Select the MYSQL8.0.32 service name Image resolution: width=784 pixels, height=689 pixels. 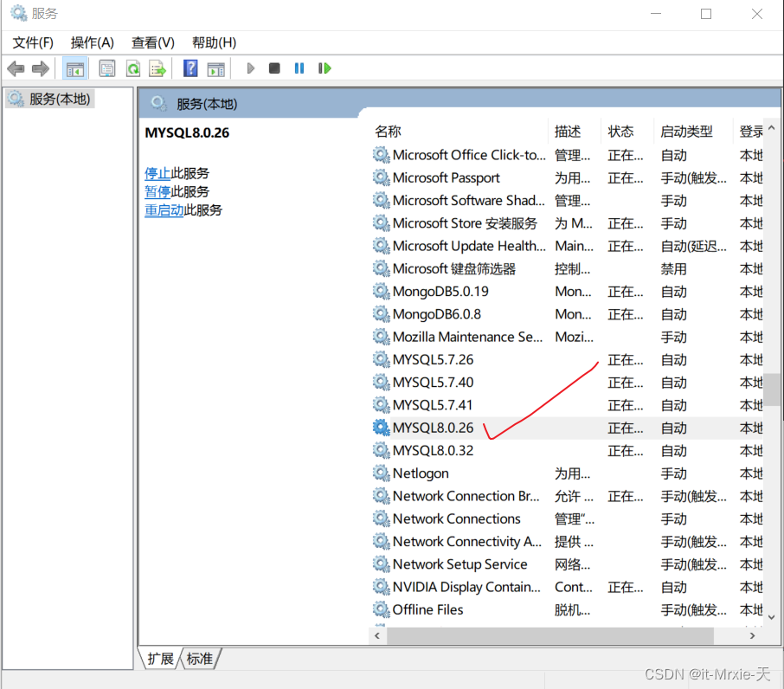(x=433, y=450)
